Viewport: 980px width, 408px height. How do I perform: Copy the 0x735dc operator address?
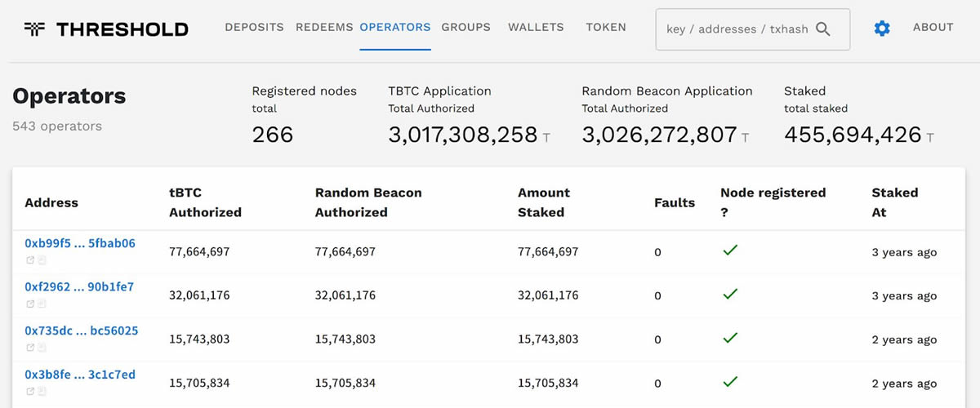(x=42, y=348)
